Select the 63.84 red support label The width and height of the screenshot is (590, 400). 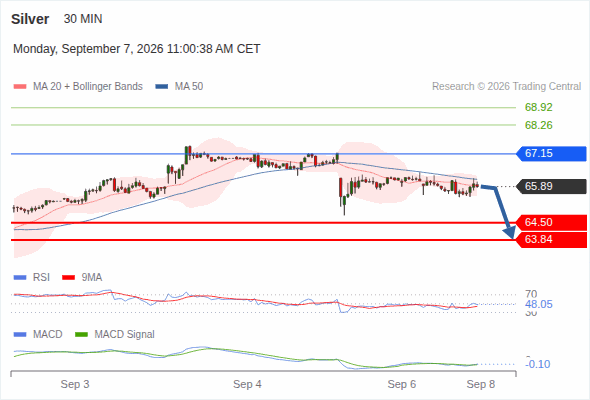[x=551, y=240]
